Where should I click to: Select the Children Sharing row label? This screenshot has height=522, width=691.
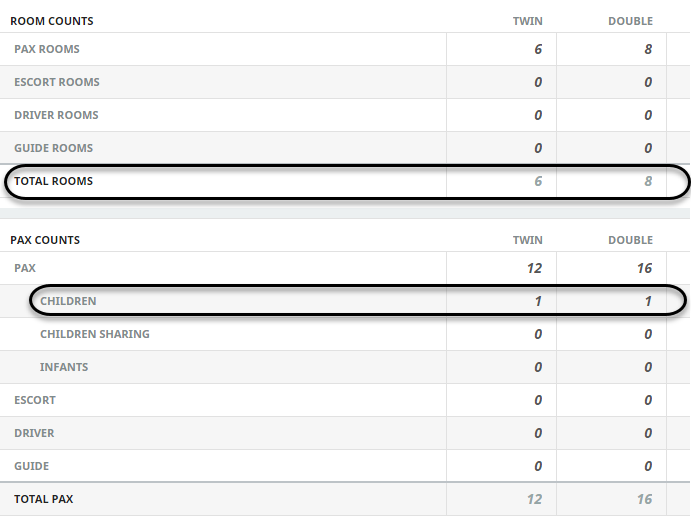click(x=95, y=334)
